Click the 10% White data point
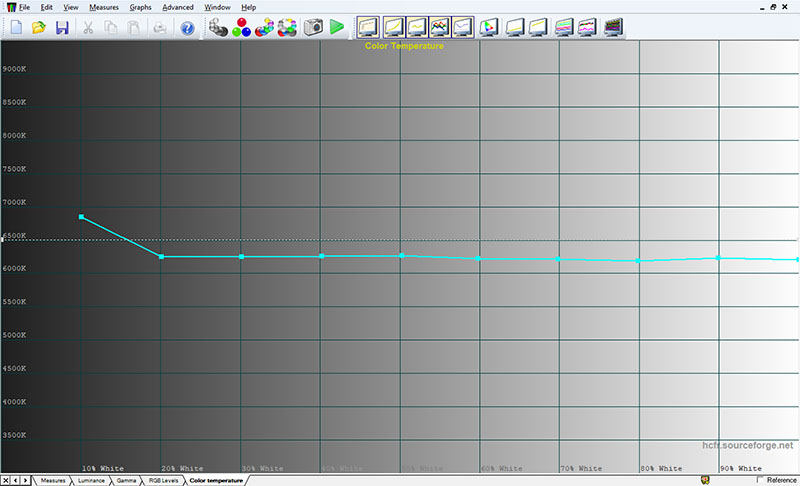This screenshot has width=800, height=486. point(82,217)
